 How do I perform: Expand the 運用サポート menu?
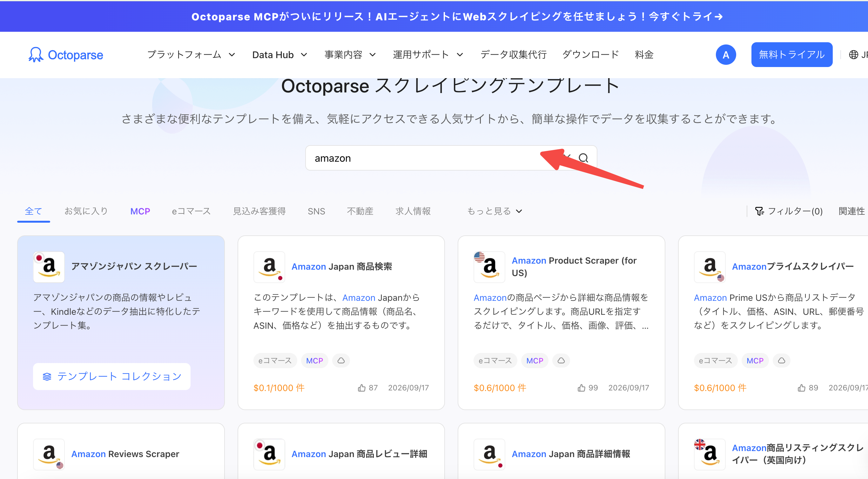tap(428, 55)
